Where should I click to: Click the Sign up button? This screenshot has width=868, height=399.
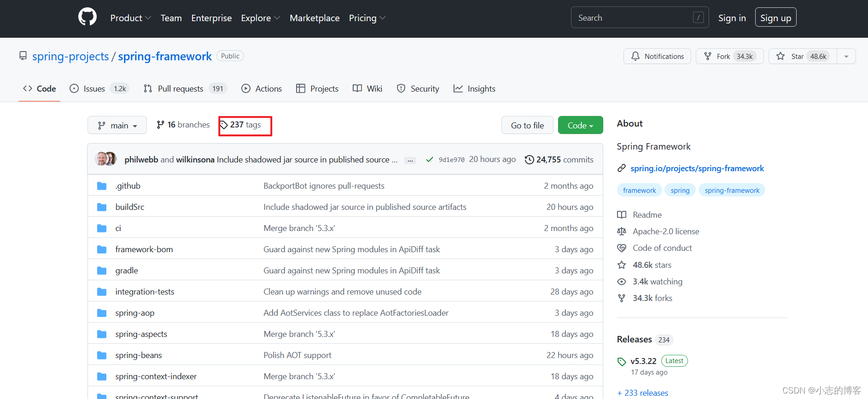click(x=775, y=17)
